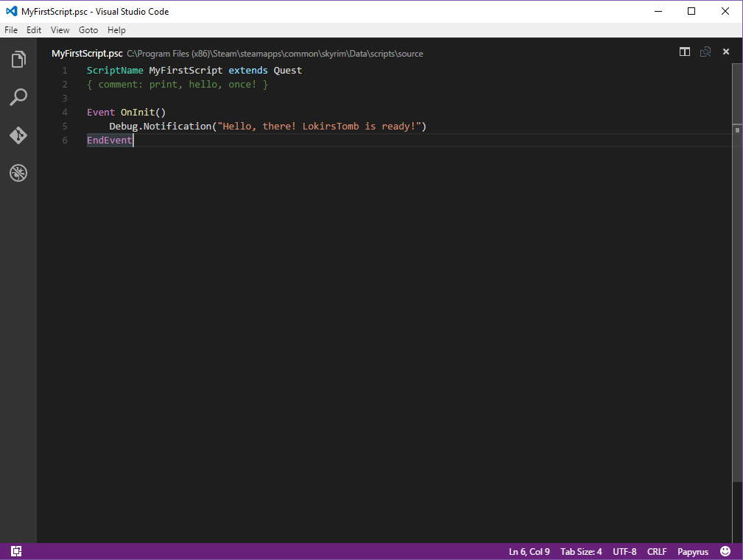
Task: Click the Visual Studio Code logo in title bar
Action: [11, 11]
